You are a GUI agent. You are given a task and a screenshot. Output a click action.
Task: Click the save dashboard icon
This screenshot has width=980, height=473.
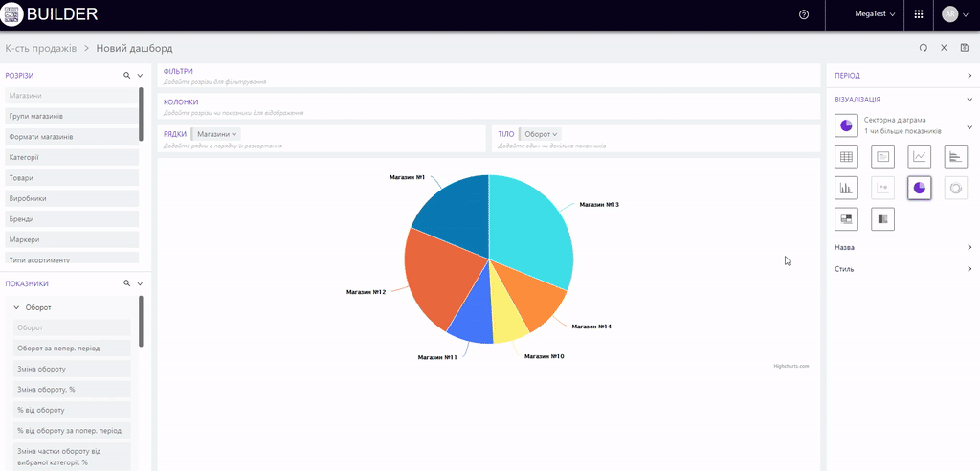pos(964,48)
